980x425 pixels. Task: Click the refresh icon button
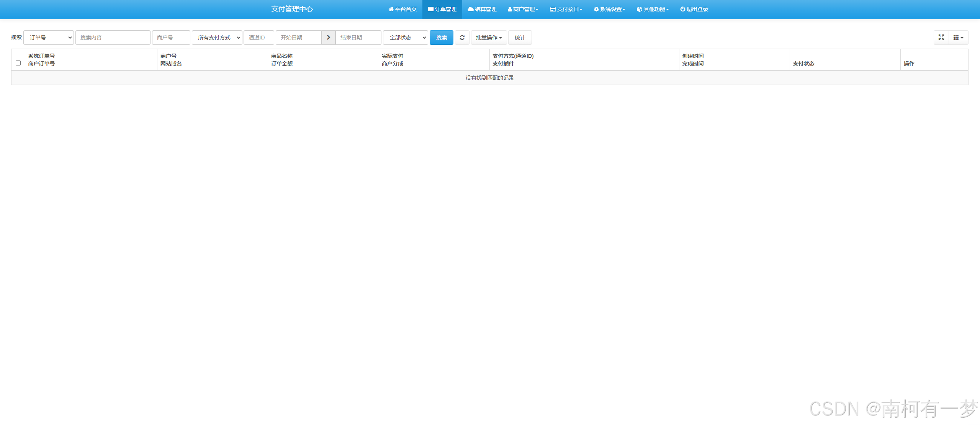click(x=462, y=38)
